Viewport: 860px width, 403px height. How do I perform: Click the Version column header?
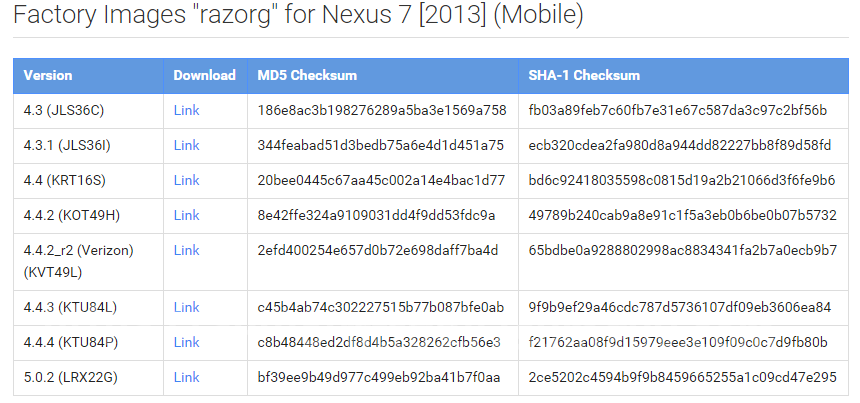48,76
